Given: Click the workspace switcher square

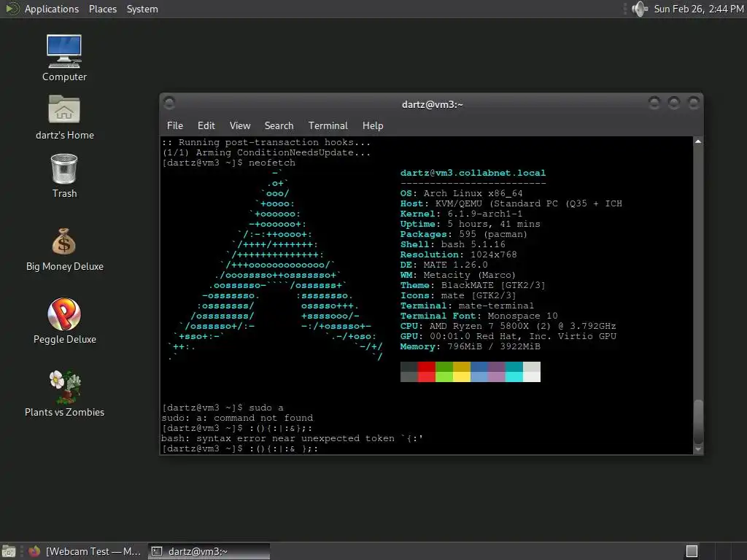Looking at the screenshot, I should (x=692, y=551).
